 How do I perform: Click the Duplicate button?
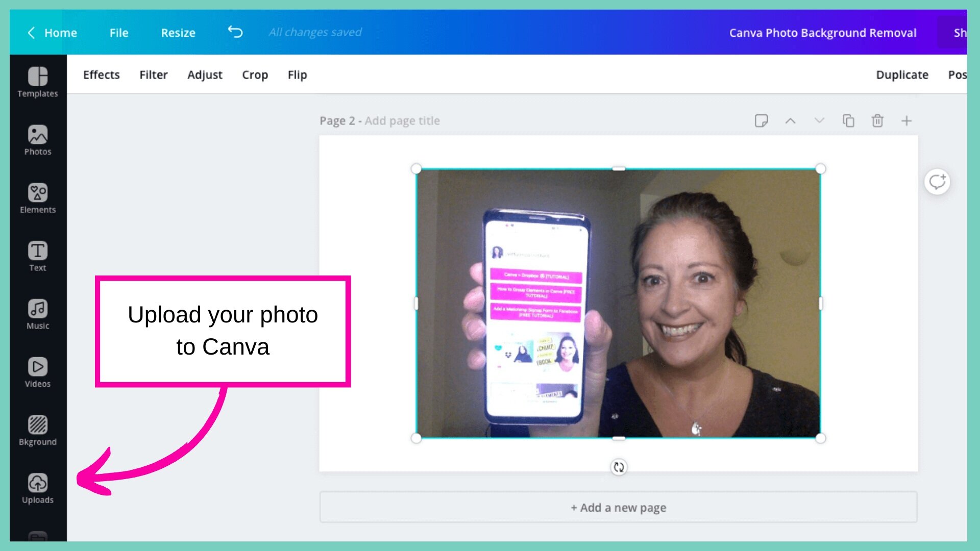pos(902,74)
